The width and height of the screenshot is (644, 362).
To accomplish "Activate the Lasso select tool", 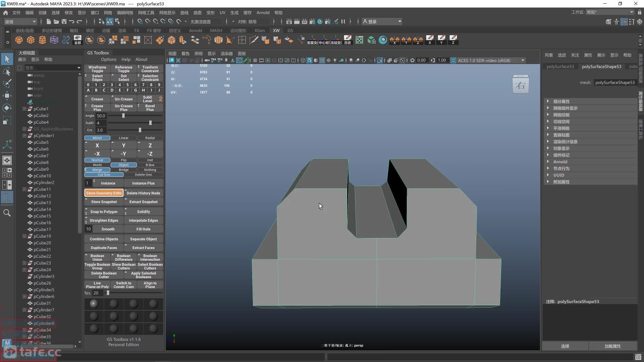I will pyautogui.click(x=7, y=72).
